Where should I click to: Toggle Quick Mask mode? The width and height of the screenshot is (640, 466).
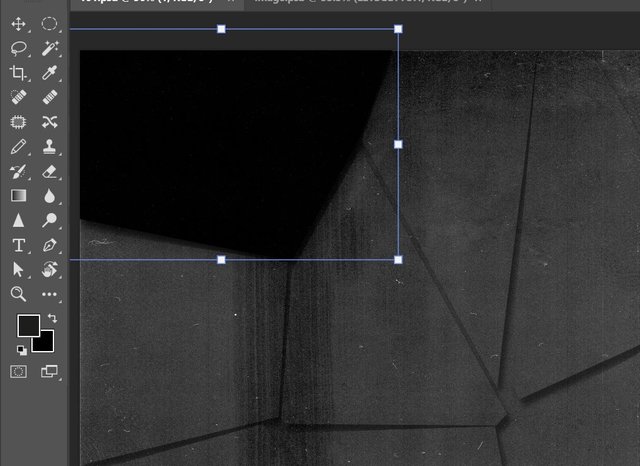18,372
